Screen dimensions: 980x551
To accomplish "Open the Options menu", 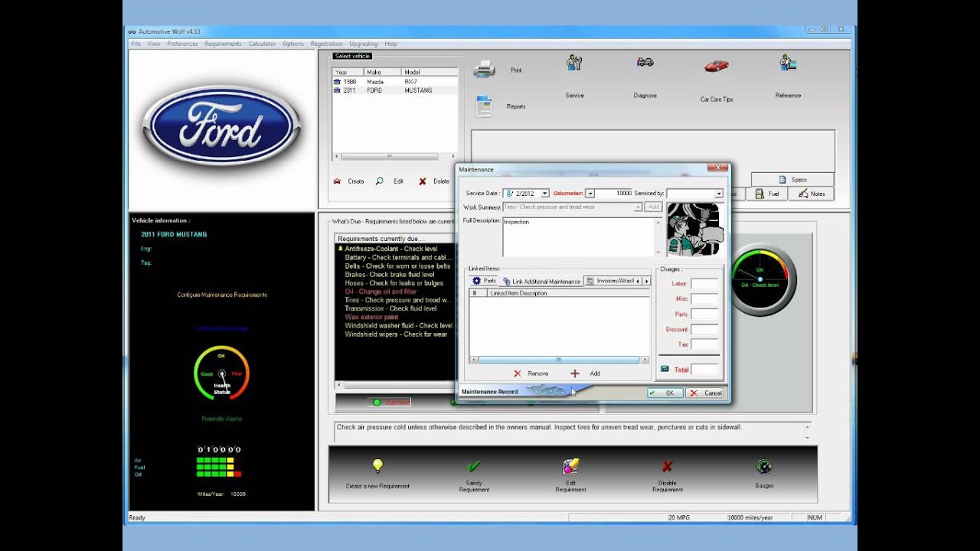I will point(293,44).
